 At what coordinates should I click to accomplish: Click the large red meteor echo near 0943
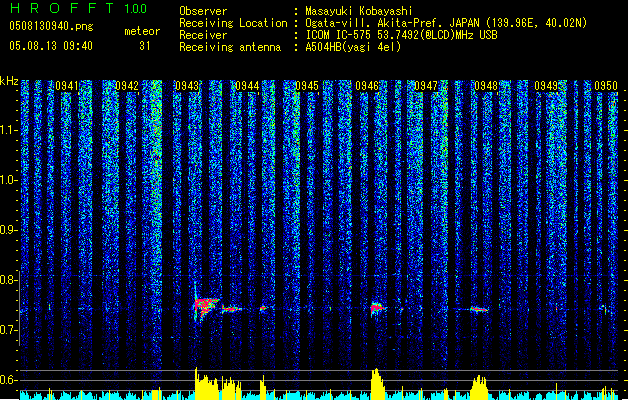pos(206,307)
